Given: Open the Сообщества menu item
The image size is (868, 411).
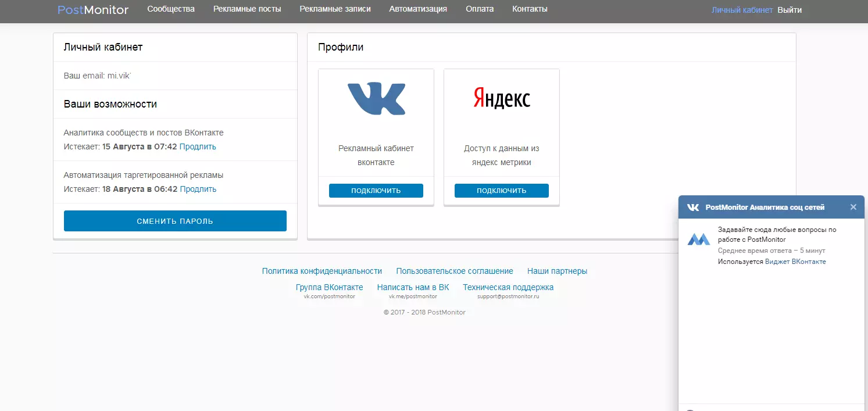Looking at the screenshot, I should click(x=171, y=9).
